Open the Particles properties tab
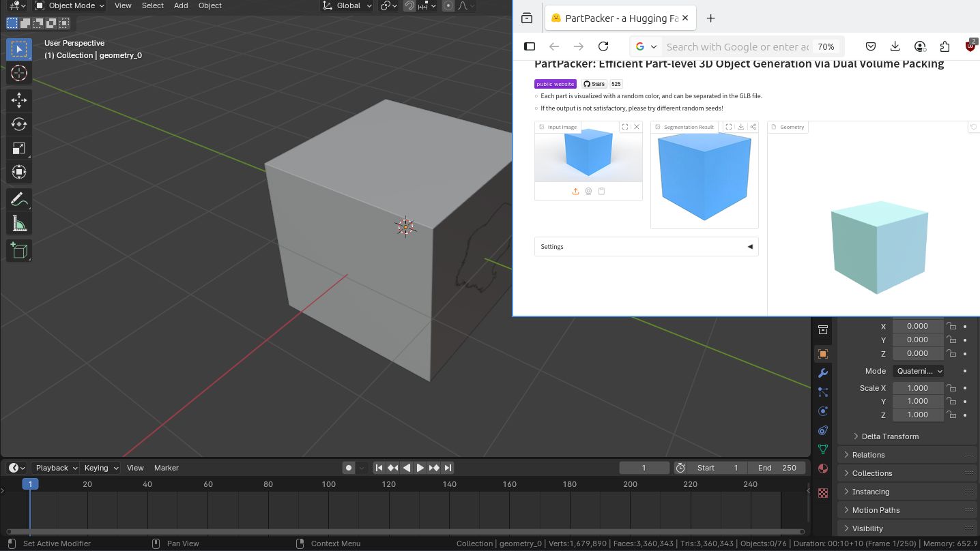The height and width of the screenshot is (551, 980). 822,392
